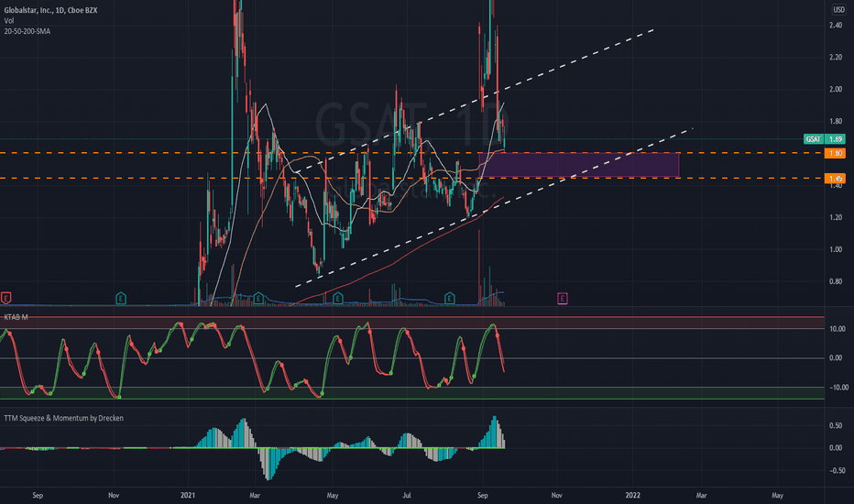
Task: Select the TTM Squeeze & Momentum label
Action: pos(64,418)
